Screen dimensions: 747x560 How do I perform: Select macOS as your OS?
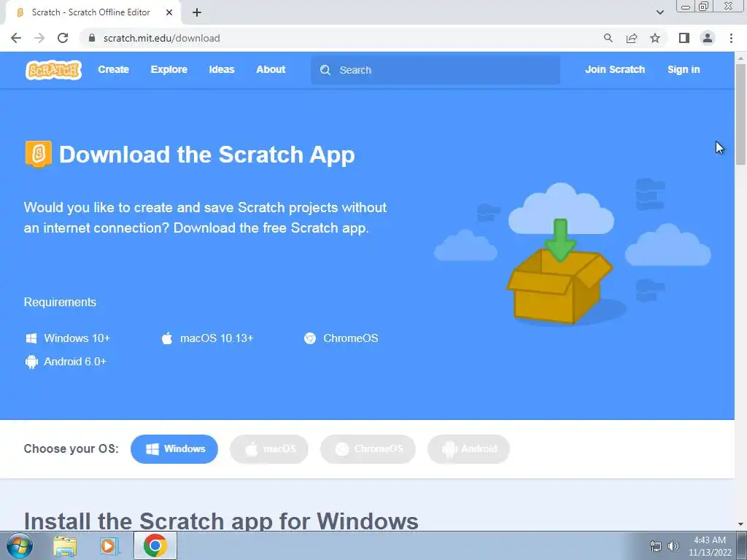click(x=269, y=449)
